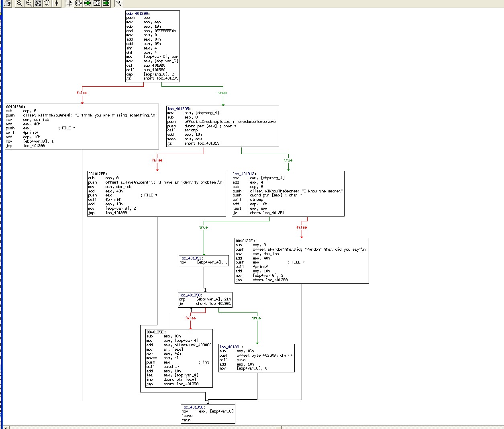
Task: Click the printer icon in the toolbar
Action: pyautogui.click(x=7, y=3)
